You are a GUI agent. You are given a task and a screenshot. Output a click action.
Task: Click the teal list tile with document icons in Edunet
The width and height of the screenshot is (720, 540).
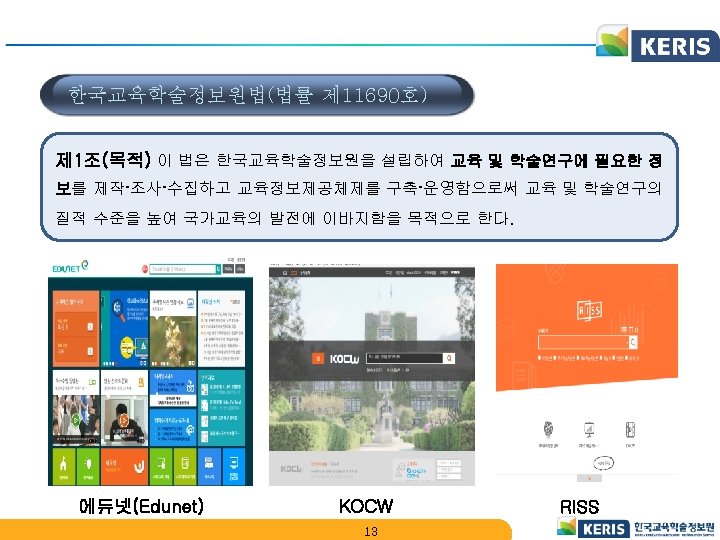[221, 408]
